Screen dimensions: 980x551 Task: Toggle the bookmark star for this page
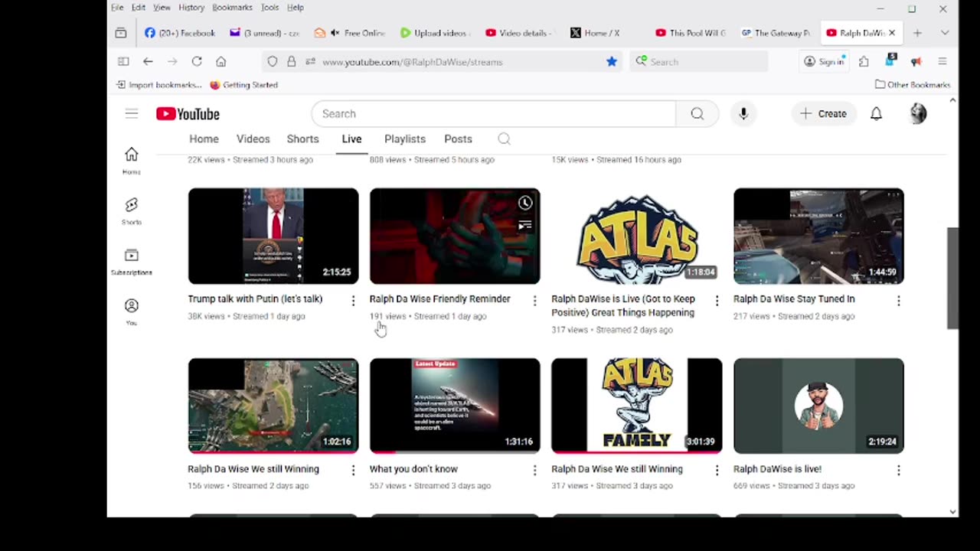click(x=611, y=61)
